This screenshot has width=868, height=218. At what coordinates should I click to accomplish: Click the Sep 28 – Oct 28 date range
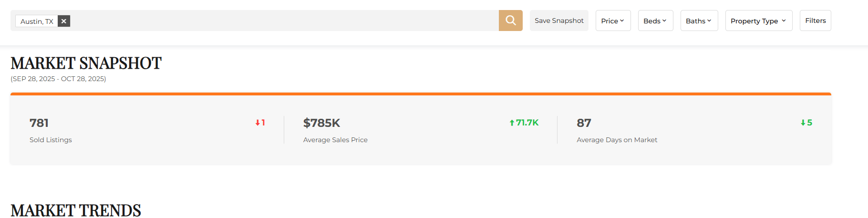pos(58,79)
